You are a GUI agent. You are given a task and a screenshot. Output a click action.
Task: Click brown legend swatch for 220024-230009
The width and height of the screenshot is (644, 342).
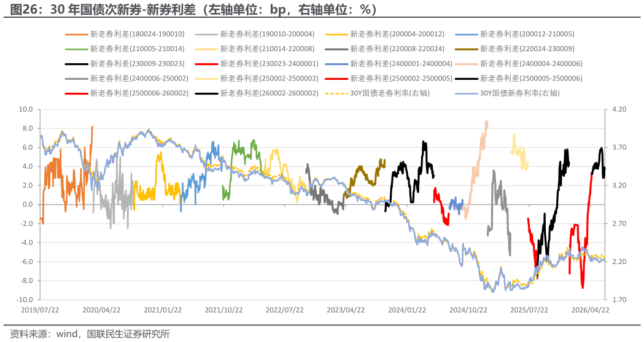point(466,49)
